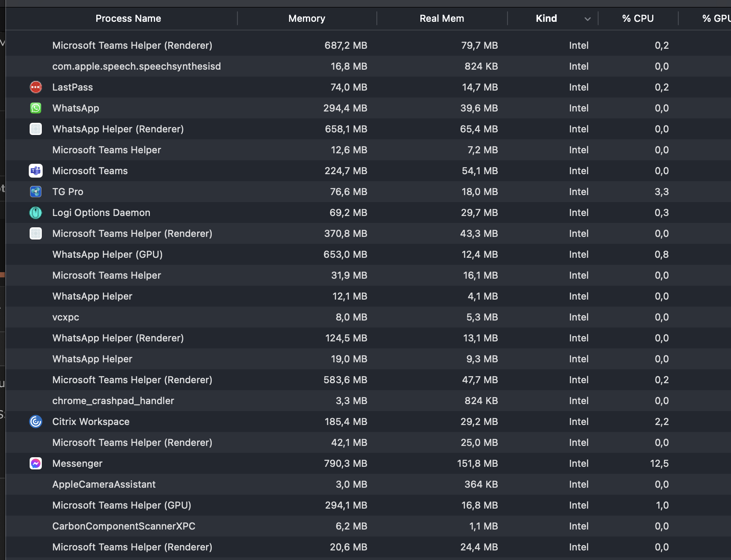The height and width of the screenshot is (560, 731).
Task: Select the com.apple.speech.speechsynthesisd process name
Action: coord(136,66)
